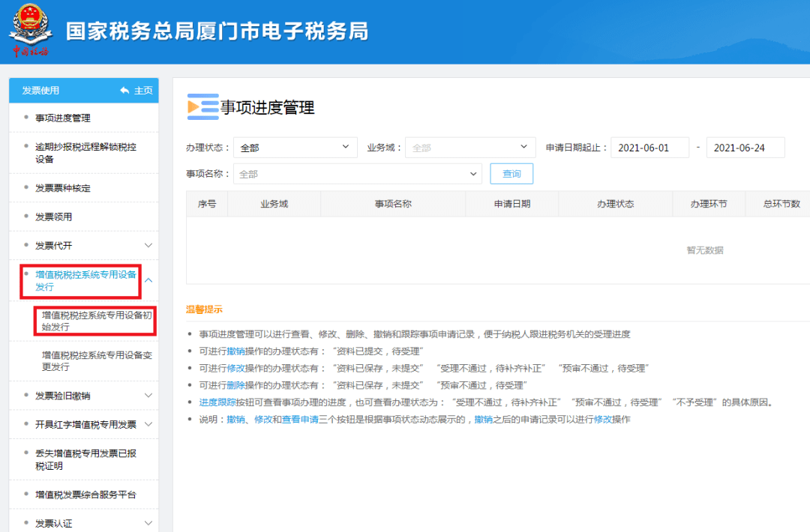Viewport: 810px width, 532px height.
Task: Open the 事项名称 dropdown
Action: tap(357, 173)
